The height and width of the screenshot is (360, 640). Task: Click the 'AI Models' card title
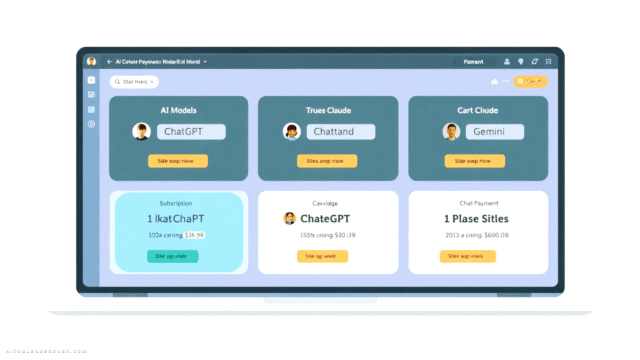click(178, 110)
